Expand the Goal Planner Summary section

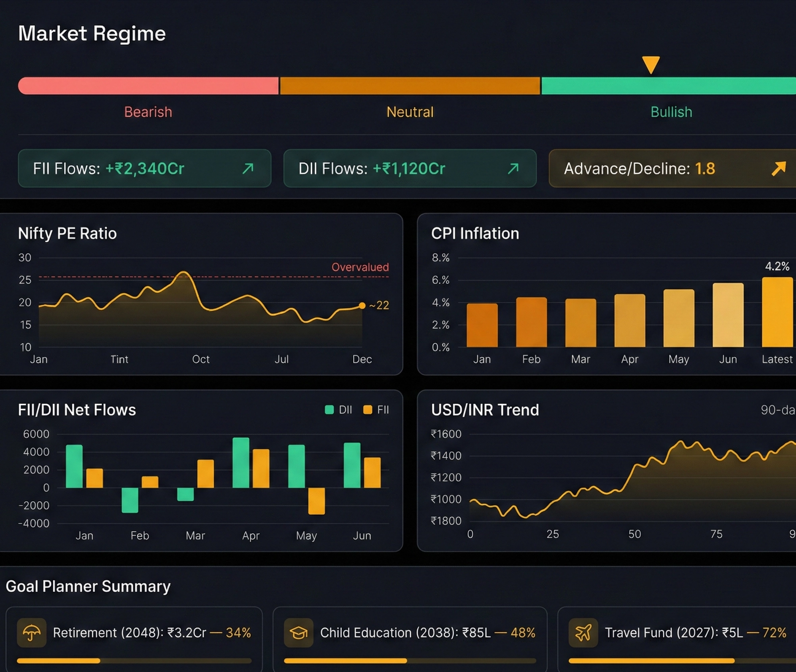[x=89, y=586]
